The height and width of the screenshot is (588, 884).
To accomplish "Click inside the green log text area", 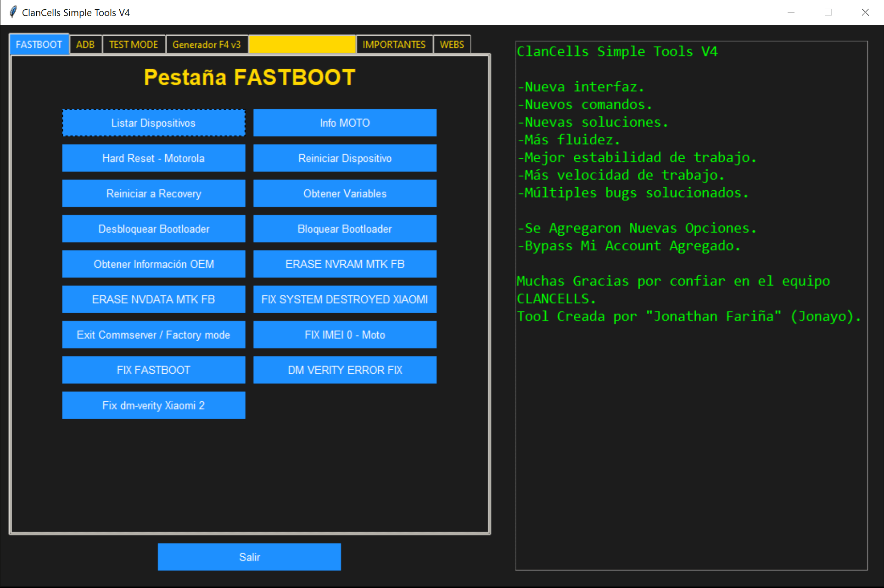I will (x=691, y=413).
